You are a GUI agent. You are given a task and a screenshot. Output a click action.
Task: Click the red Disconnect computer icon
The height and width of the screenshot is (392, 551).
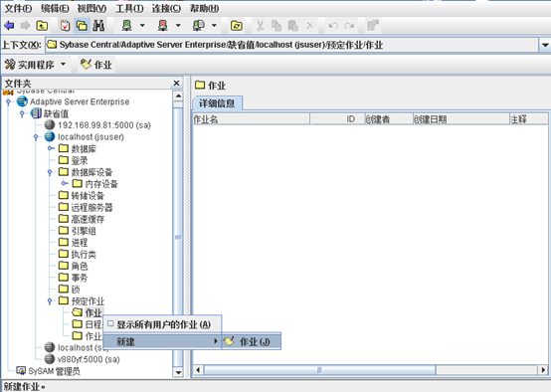click(x=163, y=26)
